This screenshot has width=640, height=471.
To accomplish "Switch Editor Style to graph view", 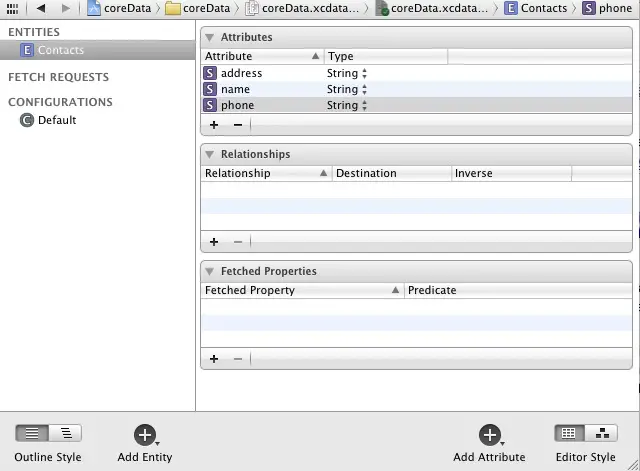I will (x=601, y=433).
